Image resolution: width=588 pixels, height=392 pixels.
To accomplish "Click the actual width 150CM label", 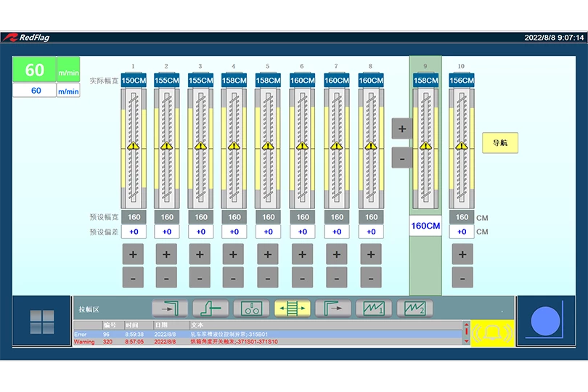I will coord(134,81).
